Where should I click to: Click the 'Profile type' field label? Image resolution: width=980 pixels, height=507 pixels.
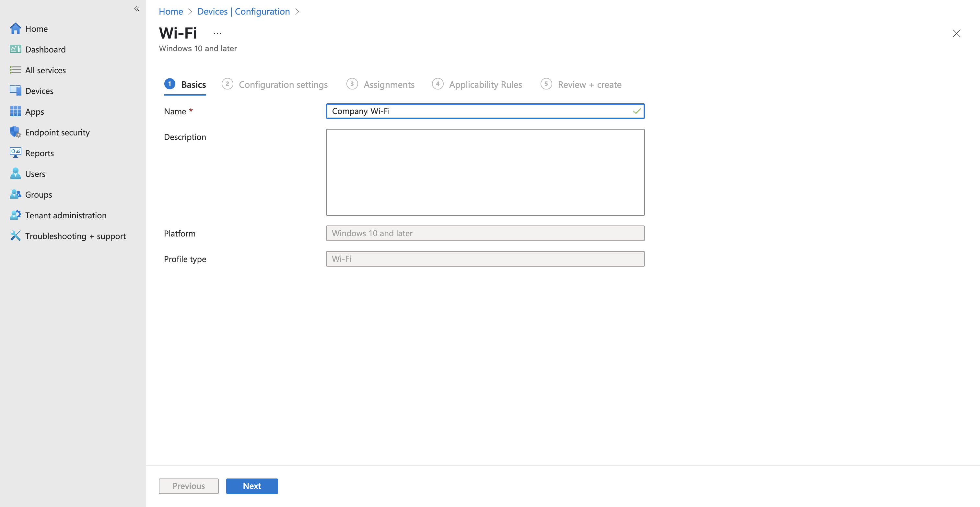(185, 259)
